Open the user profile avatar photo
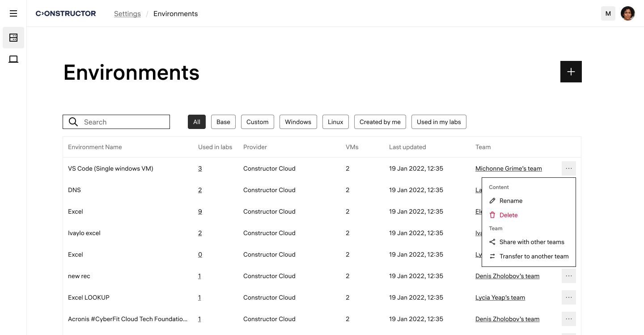Image resolution: width=644 pixels, height=335 pixels. tap(628, 13)
